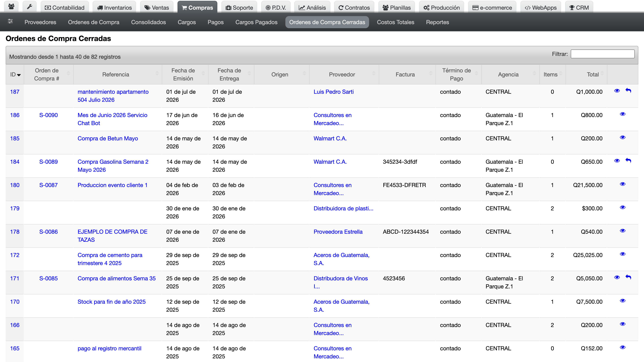644x362 pixels.
Task: Focus the Filtrar search field
Action: 603,54
